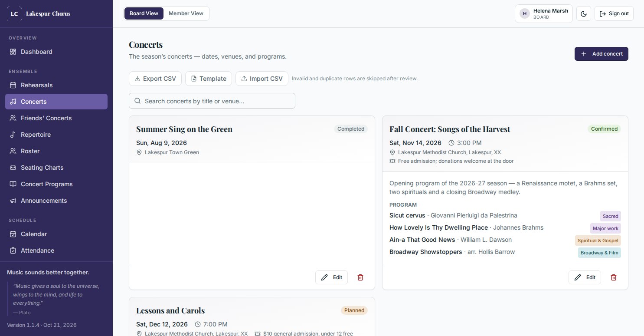Click the Add concert button

click(x=602, y=54)
